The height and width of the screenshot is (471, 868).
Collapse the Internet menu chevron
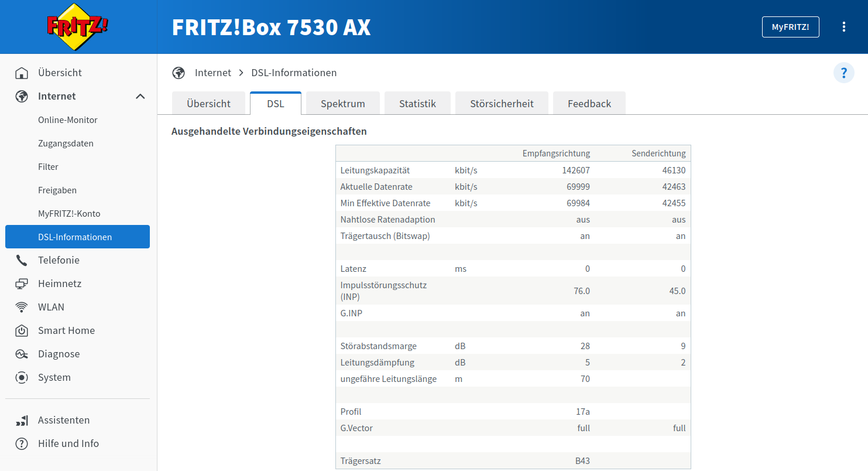pyautogui.click(x=140, y=96)
